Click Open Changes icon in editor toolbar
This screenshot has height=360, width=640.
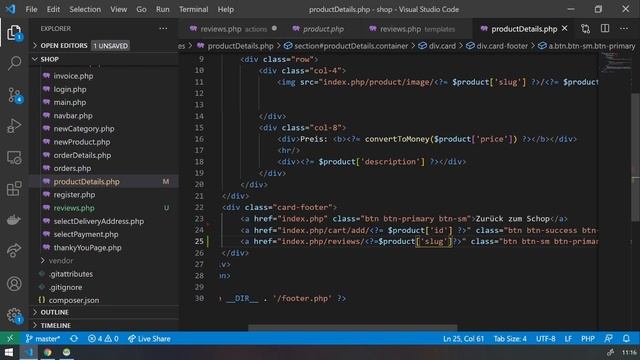585,29
